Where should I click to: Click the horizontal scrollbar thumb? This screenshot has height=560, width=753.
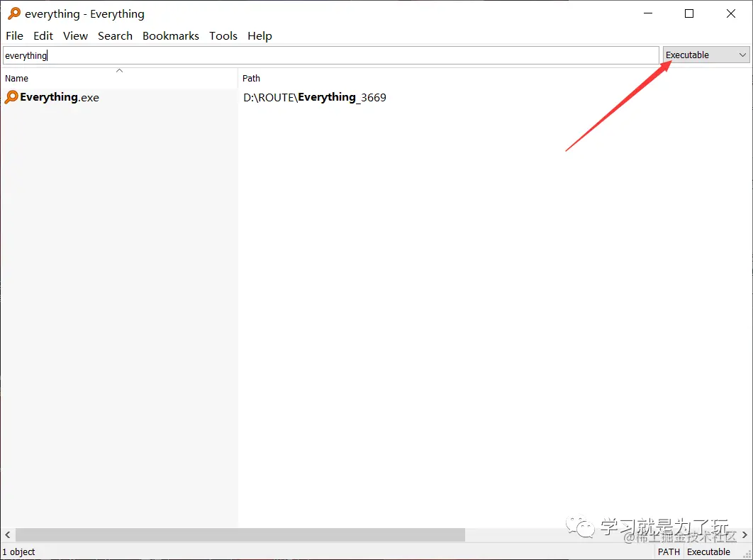click(x=240, y=534)
